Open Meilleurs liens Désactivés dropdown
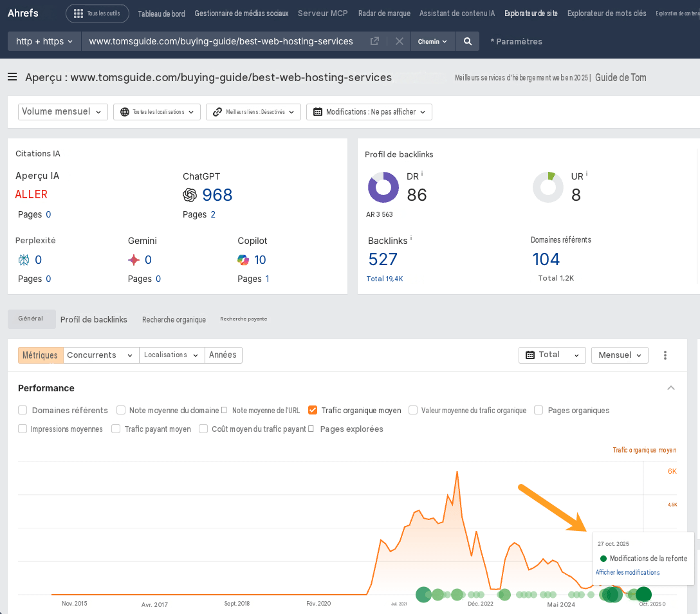The width and height of the screenshot is (700, 614). [253, 111]
